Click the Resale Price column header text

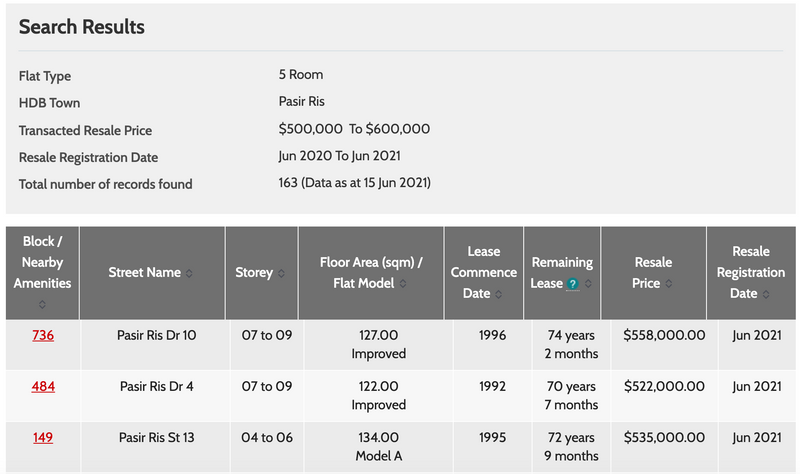click(653, 273)
